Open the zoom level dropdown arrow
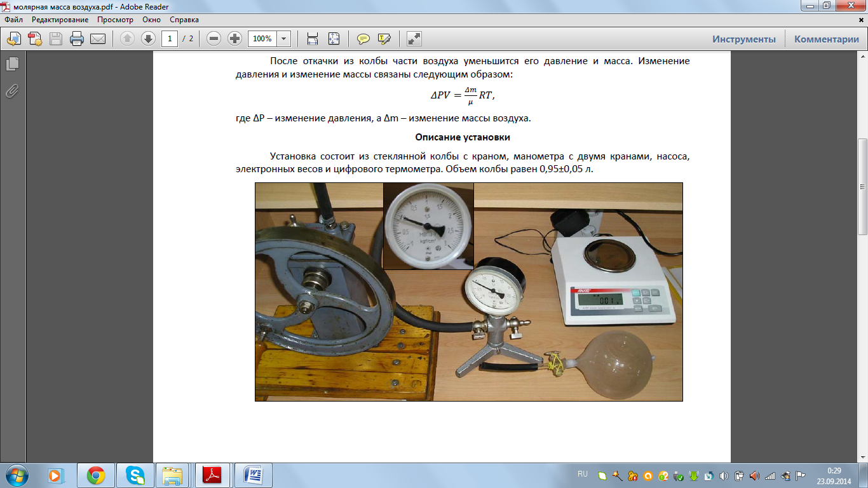 (284, 39)
